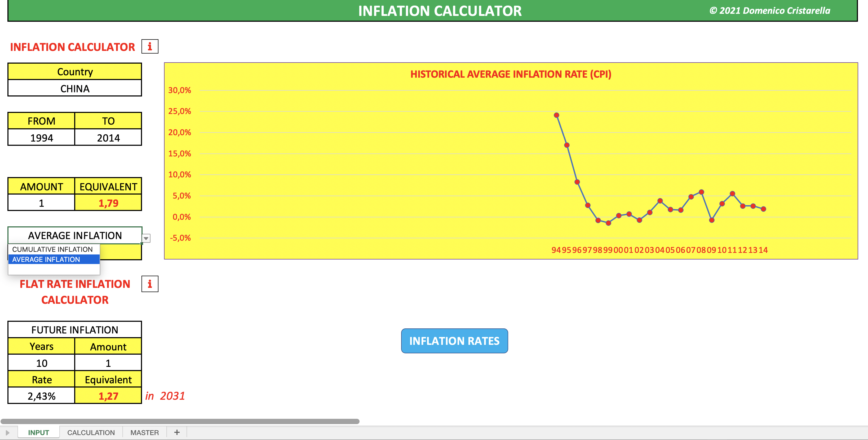
Task: Select the Years value 10 cell
Action: click(x=41, y=363)
